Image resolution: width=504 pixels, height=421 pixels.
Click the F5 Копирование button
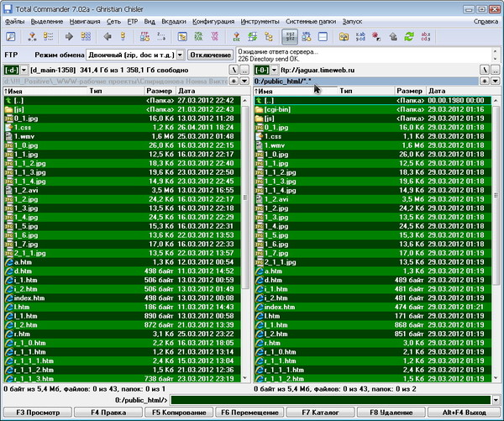[x=179, y=413]
